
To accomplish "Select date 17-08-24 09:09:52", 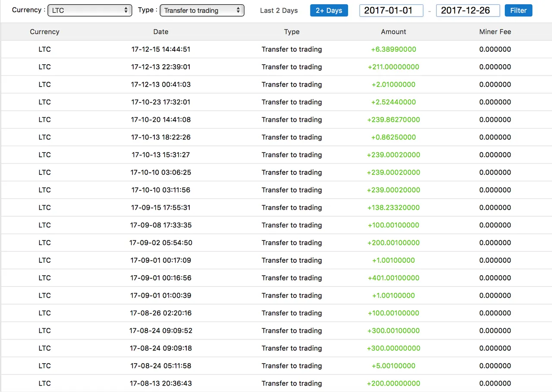I will pos(161,331).
